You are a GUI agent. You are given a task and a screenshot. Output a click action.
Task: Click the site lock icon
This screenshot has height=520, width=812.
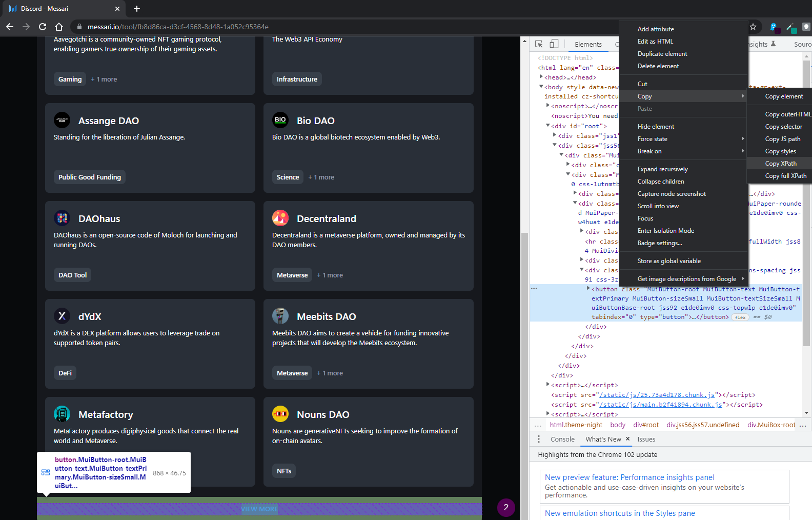click(79, 27)
